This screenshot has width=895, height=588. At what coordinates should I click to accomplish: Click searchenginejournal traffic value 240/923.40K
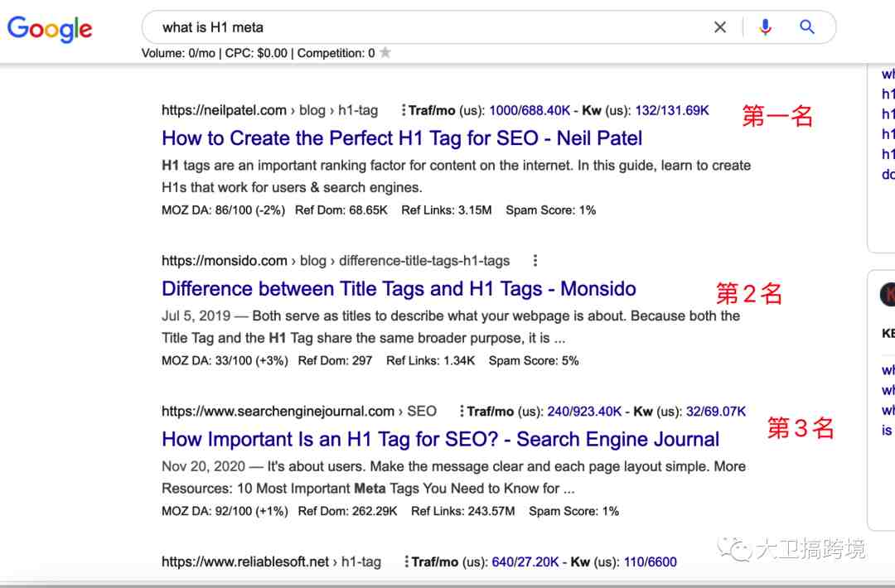click(x=584, y=412)
